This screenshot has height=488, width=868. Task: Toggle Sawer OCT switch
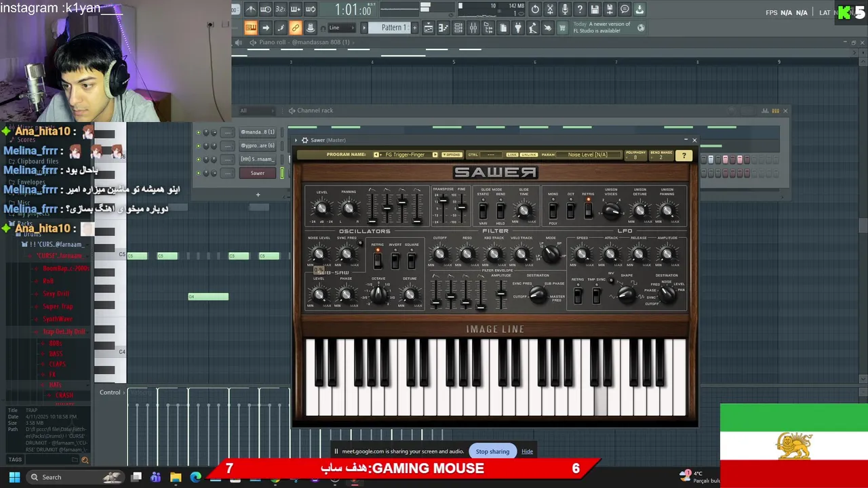570,210
